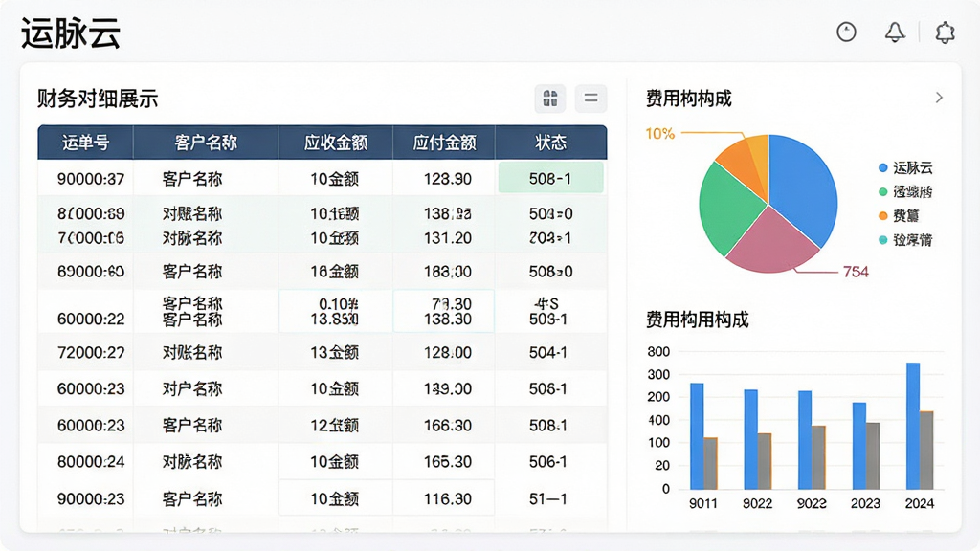Select waybill 90000:37
The image size is (980, 551).
(91, 179)
